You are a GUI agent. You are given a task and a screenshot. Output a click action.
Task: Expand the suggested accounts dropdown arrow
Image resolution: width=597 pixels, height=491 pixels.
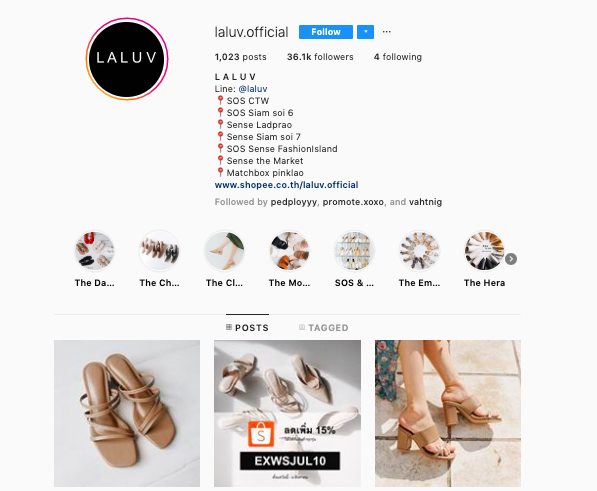(366, 32)
